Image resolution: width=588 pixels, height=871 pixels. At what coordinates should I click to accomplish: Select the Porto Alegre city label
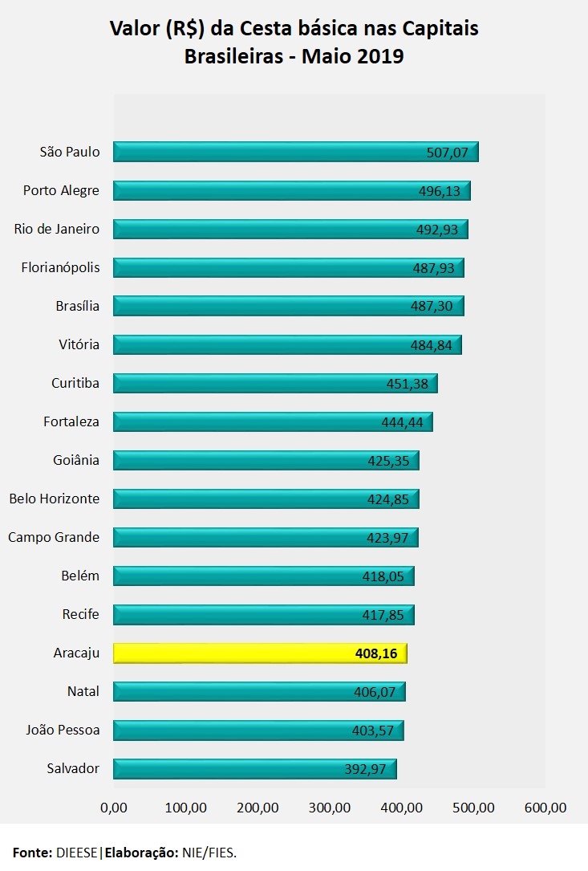[x=61, y=190]
